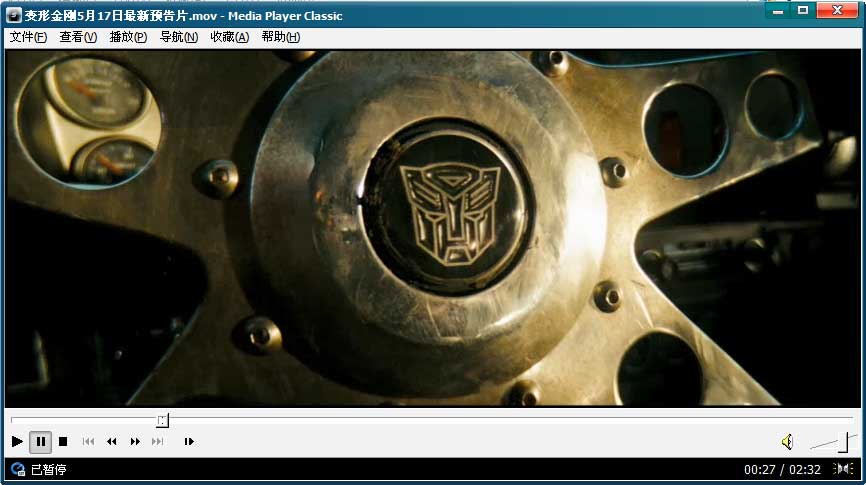Viewport: 866px width, 485px height.
Task: Open the 导航(N) menu
Action: pos(179,37)
